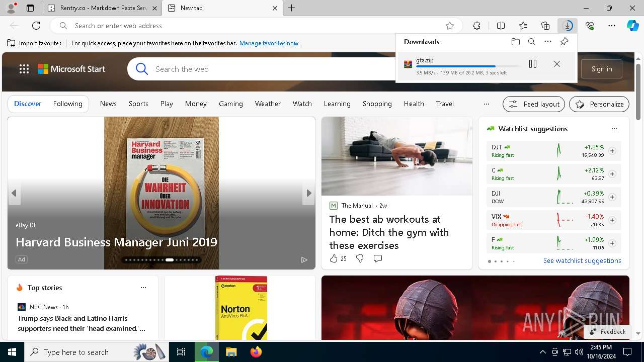Open the Weather category
Screen dimensions: 644x362
pos(268,104)
